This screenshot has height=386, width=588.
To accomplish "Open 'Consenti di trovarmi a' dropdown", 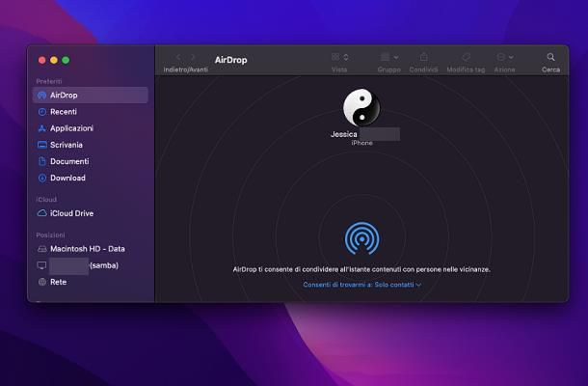I will [361, 285].
